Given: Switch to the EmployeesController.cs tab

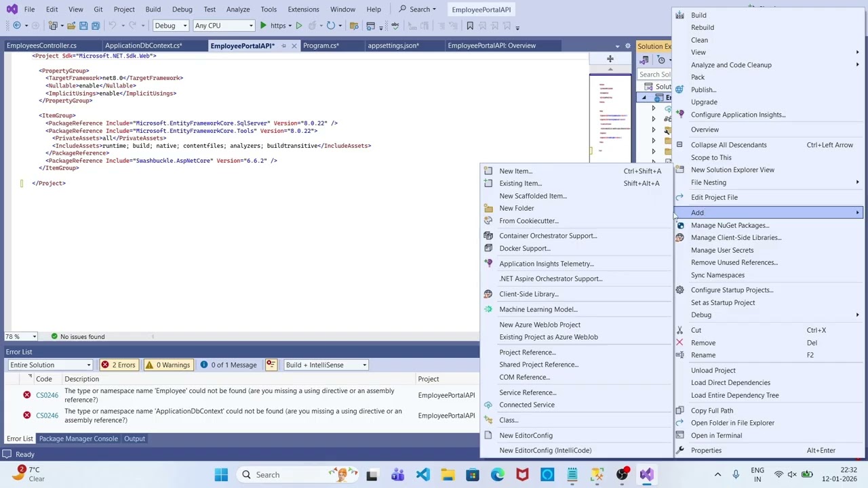Looking at the screenshot, I should [x=41, y=45].
